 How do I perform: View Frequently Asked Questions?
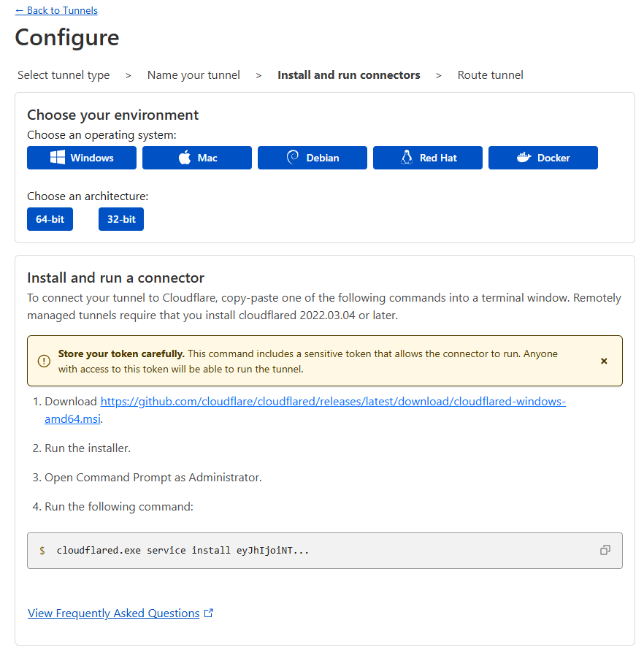[x=113, y=613]
